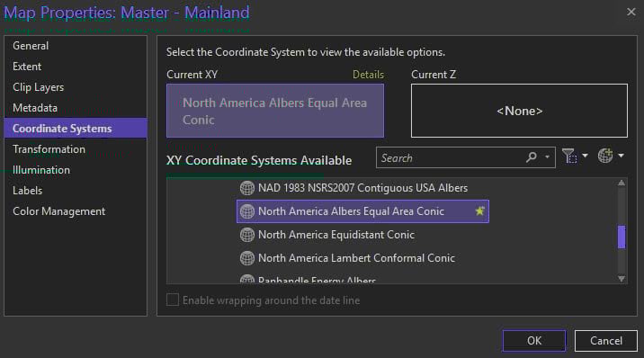Image resolution: width=644 pixels, height=358 pixels.
Task: Click the search magnifier icon
Action: click(x=531, y=157)
